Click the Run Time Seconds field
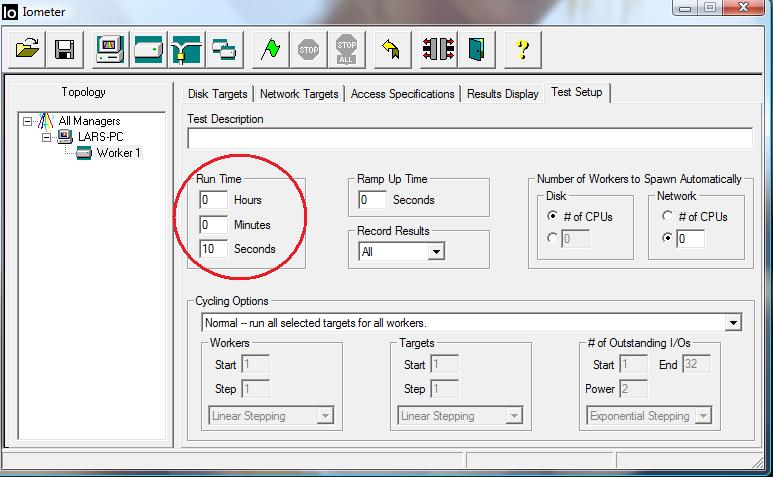The image size is (773, 477). [x=213, y=249]
